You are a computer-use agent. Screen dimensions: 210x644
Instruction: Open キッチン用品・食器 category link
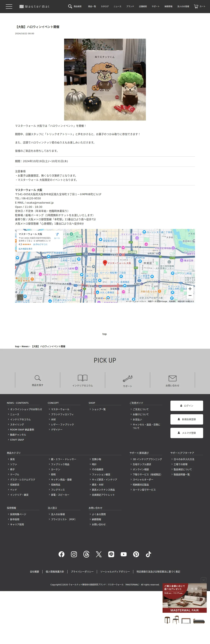pyautogui.click(x=61, y=480)
